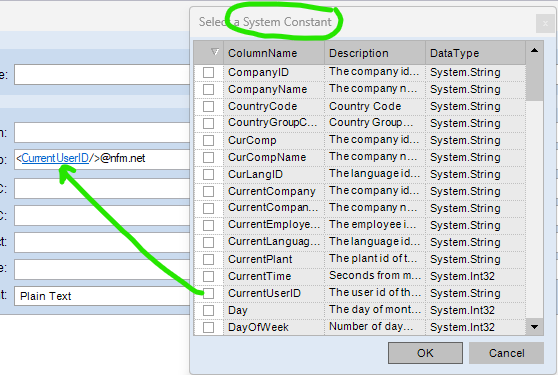The height and width of the screenshot is (375, 558).
Task: Tick the CurComp row checkbox
Action: click(209, 140)
